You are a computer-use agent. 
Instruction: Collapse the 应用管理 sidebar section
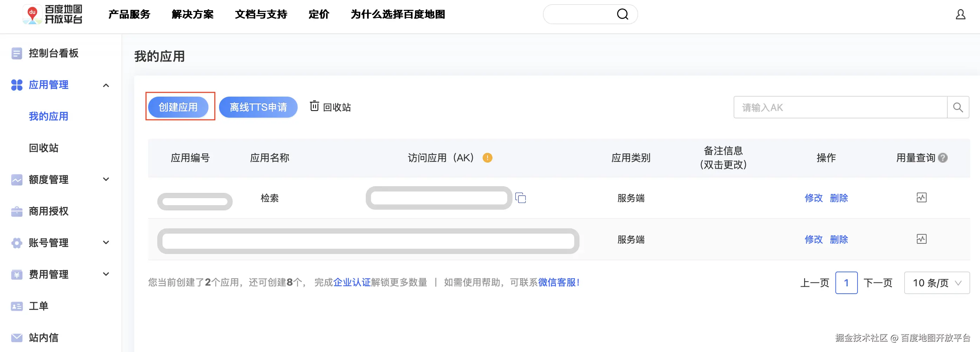(x=106, y=85)
